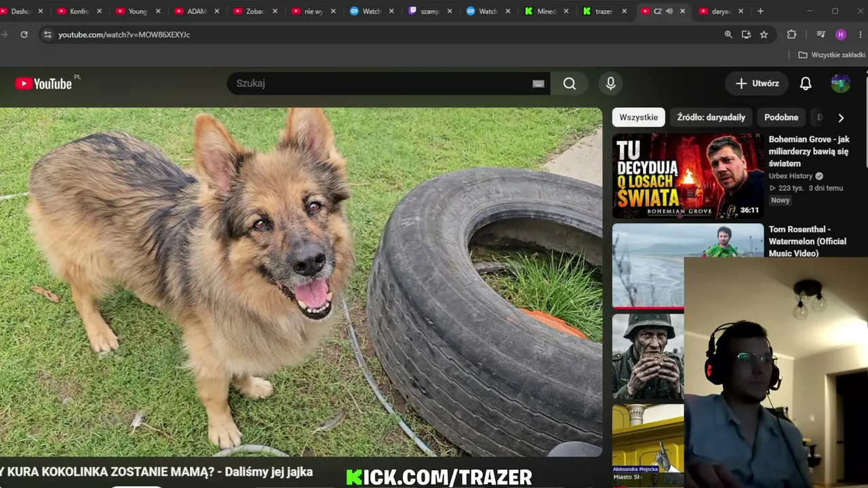Close the Young tab
The height and width of the screenshot is (488, 868).
[158, 11]
